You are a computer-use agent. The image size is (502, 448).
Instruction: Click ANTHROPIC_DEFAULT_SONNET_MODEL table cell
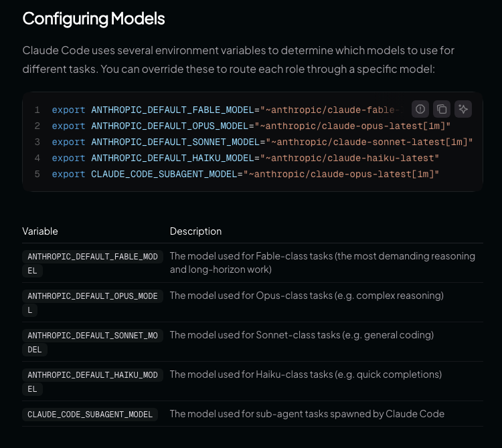(x=92, y=342)
